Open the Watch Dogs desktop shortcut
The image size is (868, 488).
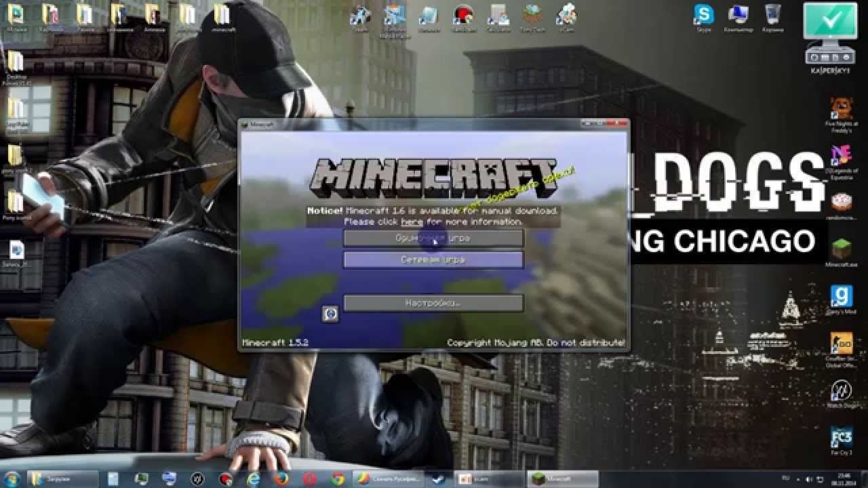click(842, 394)
